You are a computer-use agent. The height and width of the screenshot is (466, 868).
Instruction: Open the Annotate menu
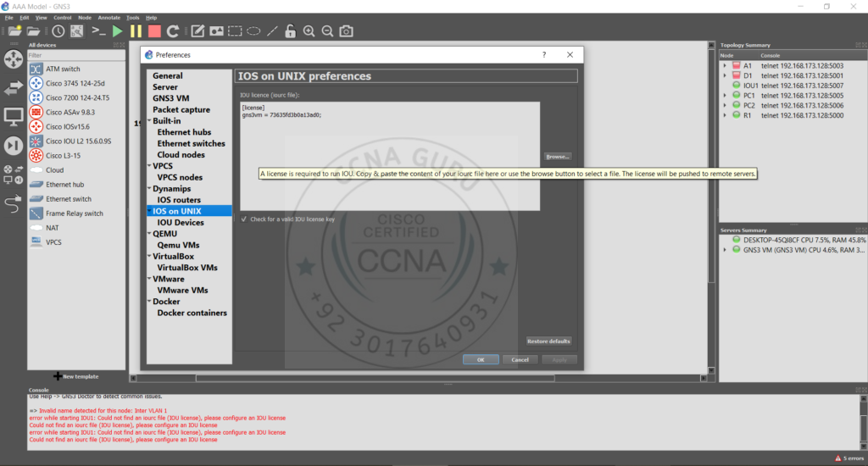109,18
